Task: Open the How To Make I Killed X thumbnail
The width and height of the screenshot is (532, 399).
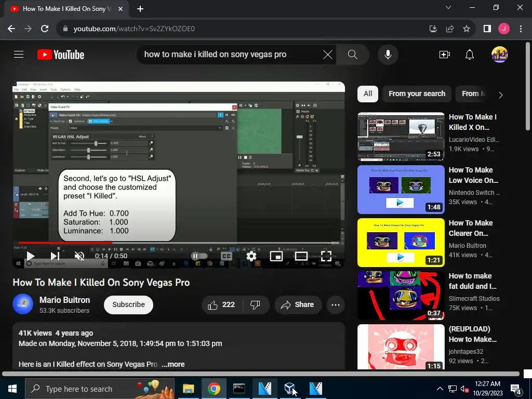Action: coord(401,137)
